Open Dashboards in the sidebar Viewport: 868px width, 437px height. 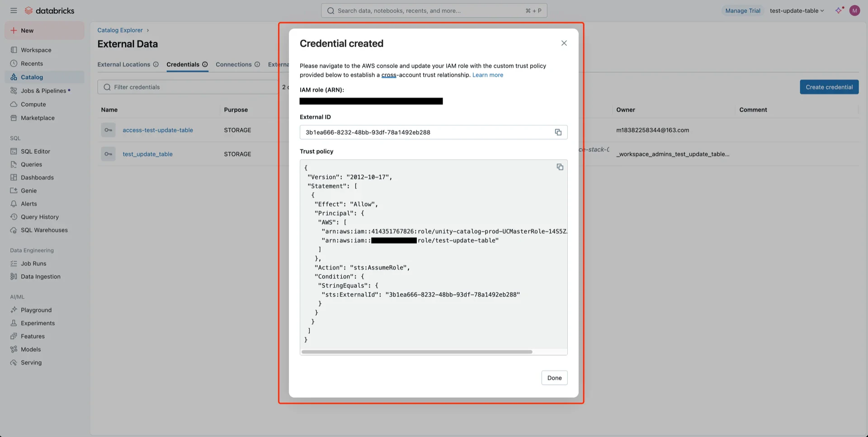(x=44, y=178)
